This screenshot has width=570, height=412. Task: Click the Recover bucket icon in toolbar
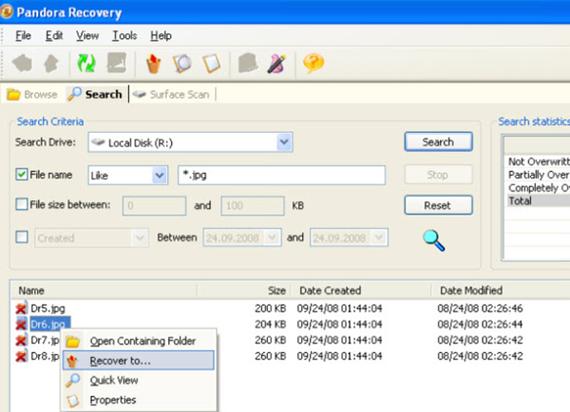(153, 63)
